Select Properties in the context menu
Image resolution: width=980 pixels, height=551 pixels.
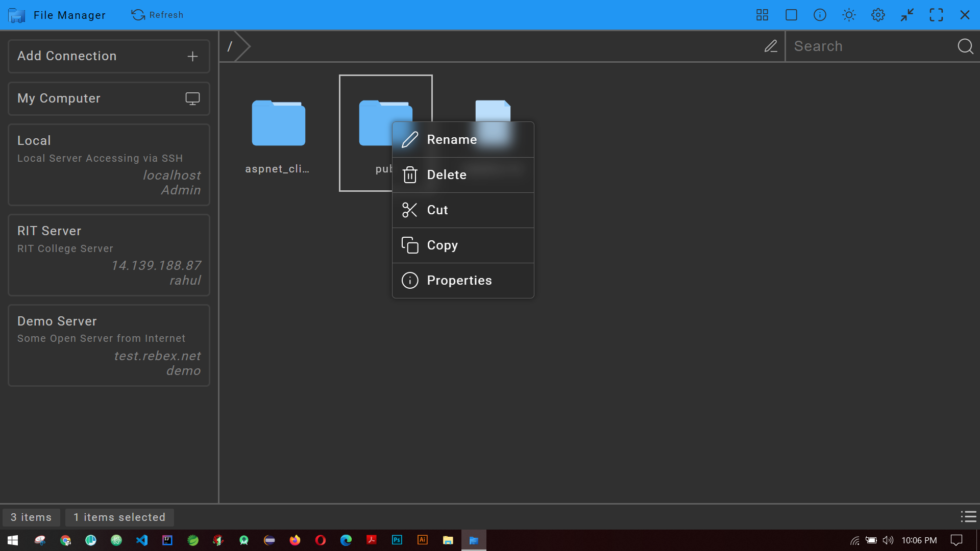459,280
